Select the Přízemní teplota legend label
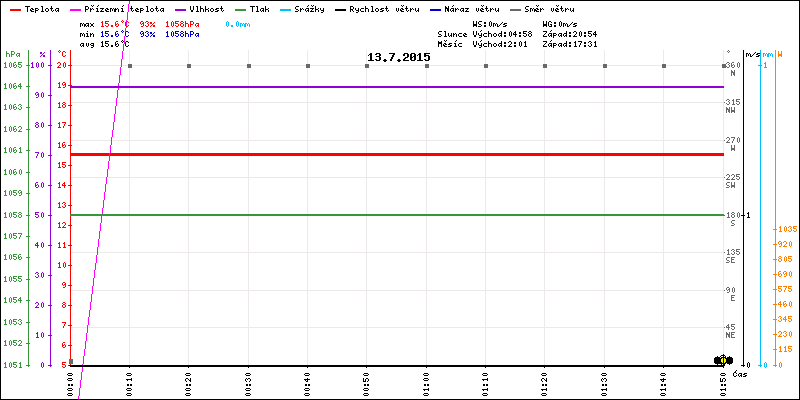 tap(126, 9)
